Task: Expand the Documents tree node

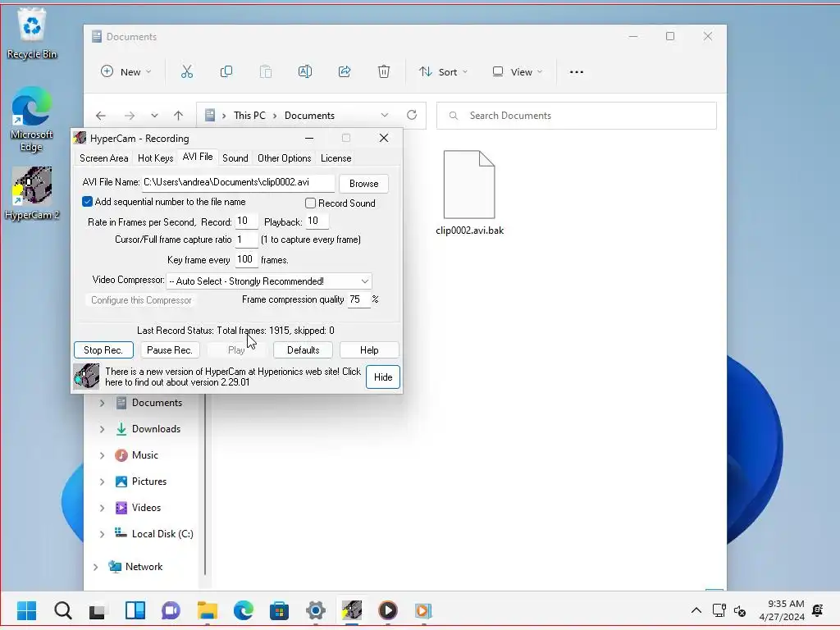Action: (x=102, y=403)
